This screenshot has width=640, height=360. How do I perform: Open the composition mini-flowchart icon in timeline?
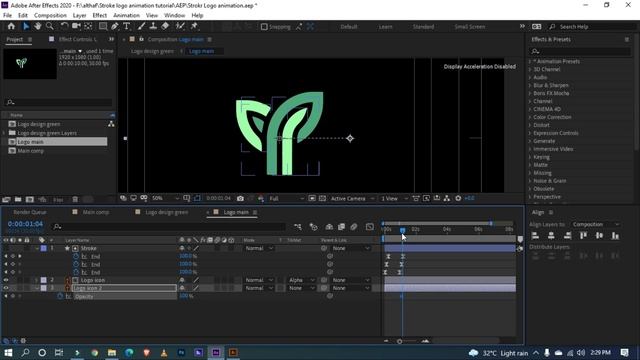tap(298, 227)
